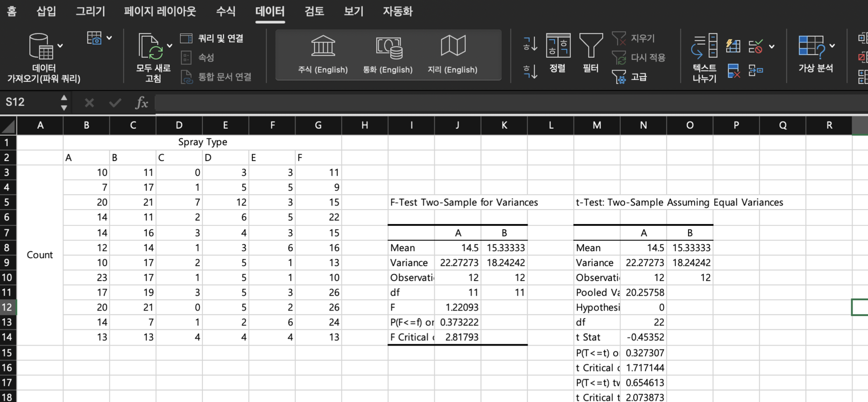Viewport: 868px width, 402px height.
Task: Expand the 가상 분석 dropdown arrow
Action: coord(832,46)
